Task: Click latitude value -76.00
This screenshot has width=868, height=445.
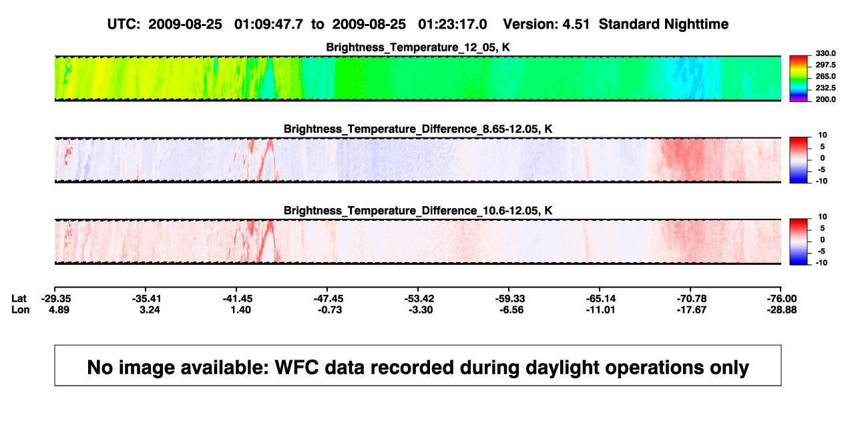Action: (x=783, y=298)
